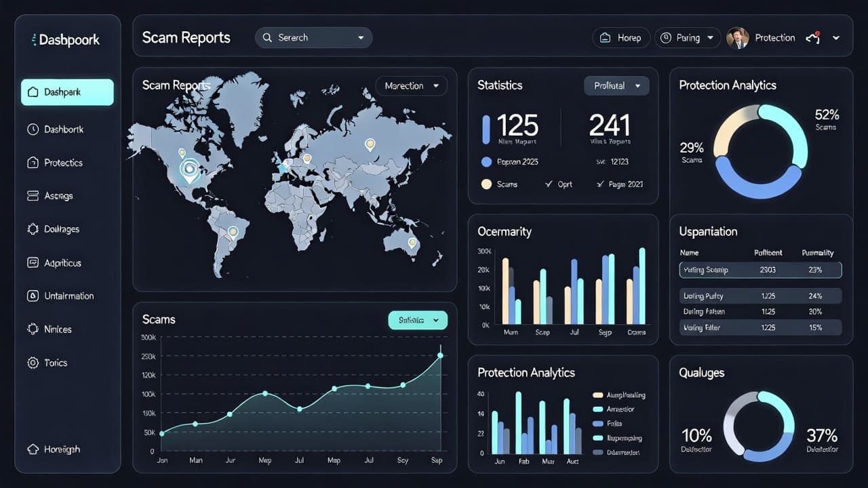The width and height of the screenshot is (868, 488).
Task: Click the Horep button in top bar
Action: coord(620,37)
